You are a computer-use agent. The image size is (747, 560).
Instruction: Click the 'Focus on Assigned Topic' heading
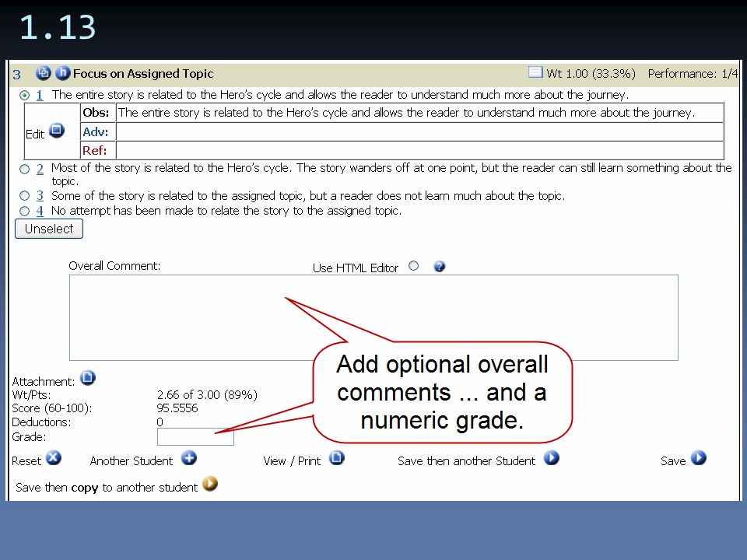pyautogui.click(x=143, y=73)
